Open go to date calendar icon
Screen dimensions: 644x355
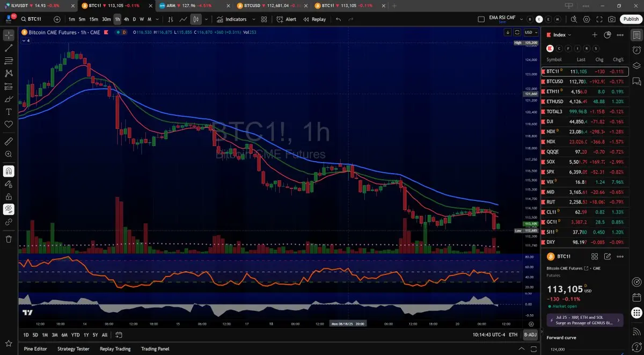(x=119, y=335)
